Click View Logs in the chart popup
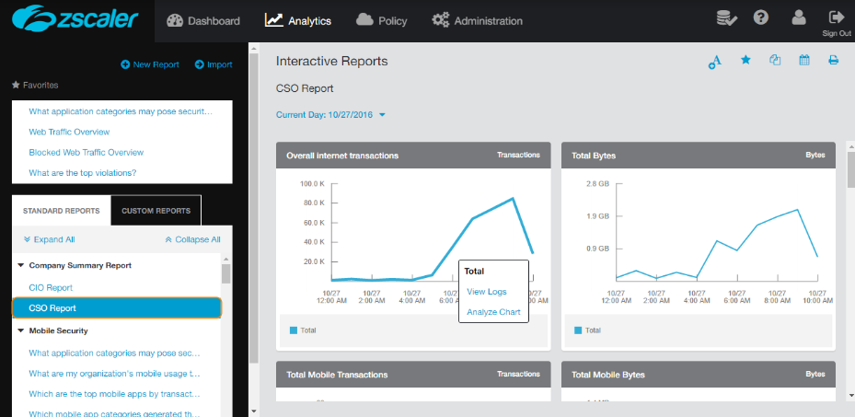 486,292
